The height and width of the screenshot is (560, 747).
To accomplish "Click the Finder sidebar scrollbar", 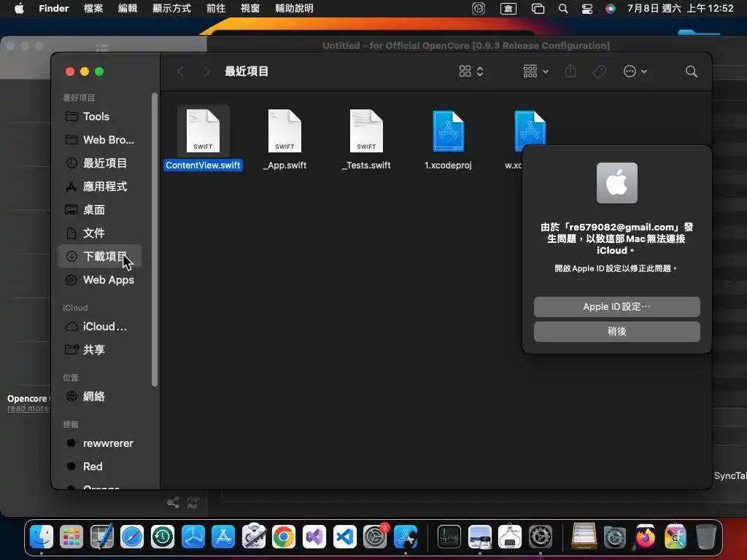I will (154, 239).
